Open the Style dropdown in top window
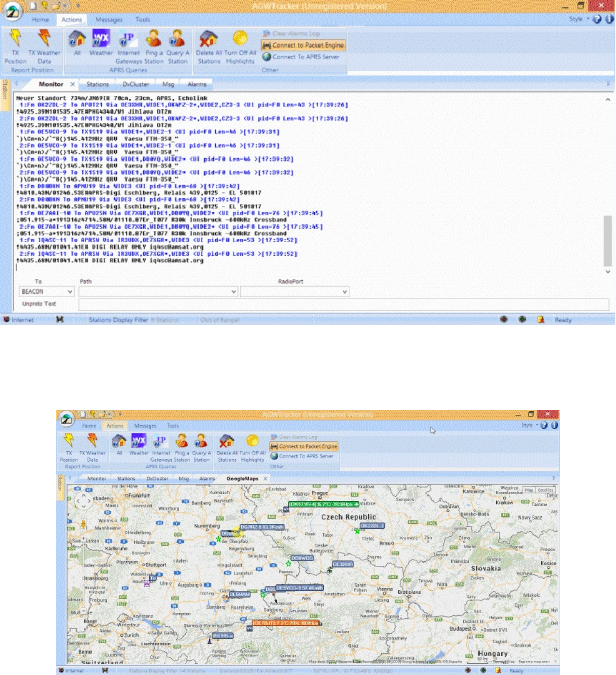 pyautogui.click(x=579, y=19)
